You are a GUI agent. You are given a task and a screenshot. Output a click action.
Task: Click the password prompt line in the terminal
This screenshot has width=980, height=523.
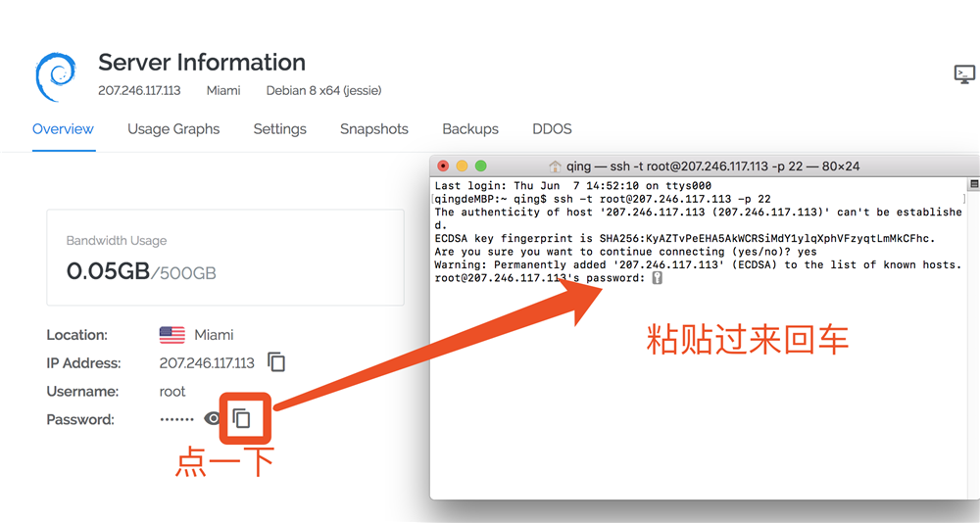click(x=549, y=277)
